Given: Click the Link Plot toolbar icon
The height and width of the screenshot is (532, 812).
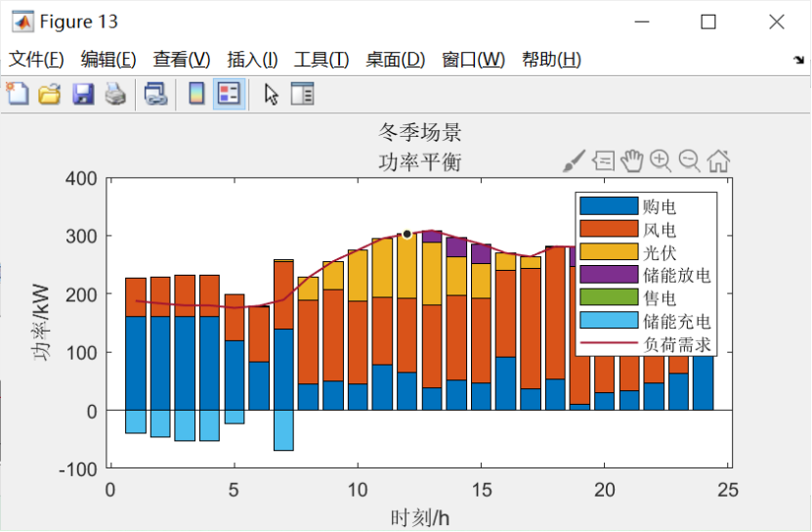Looking at the screenshot, I should point(155,94).
